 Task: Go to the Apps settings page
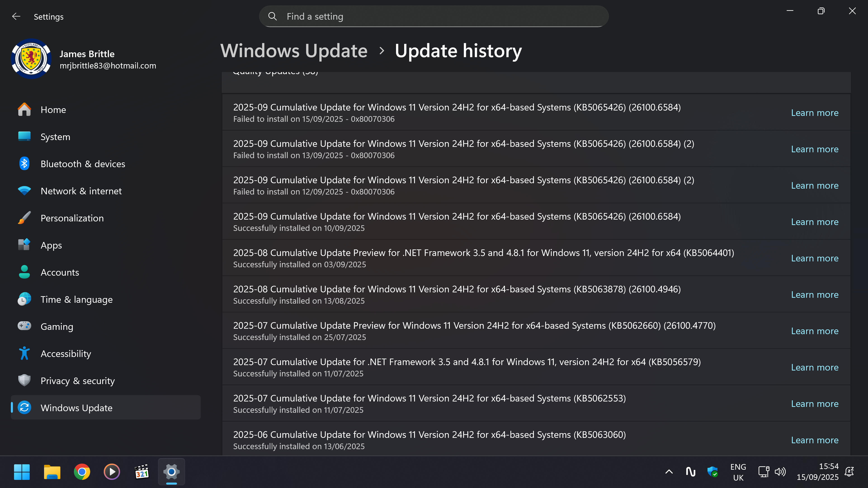click(51, 245)
